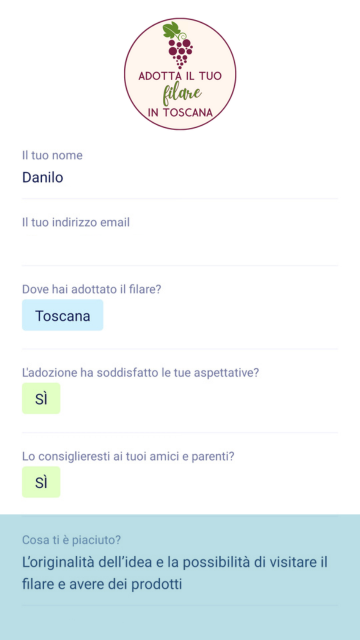Click the green vine leaf in the logo
Image resolution: width=360 pixels, height=640 pixels.
point(171,30)
